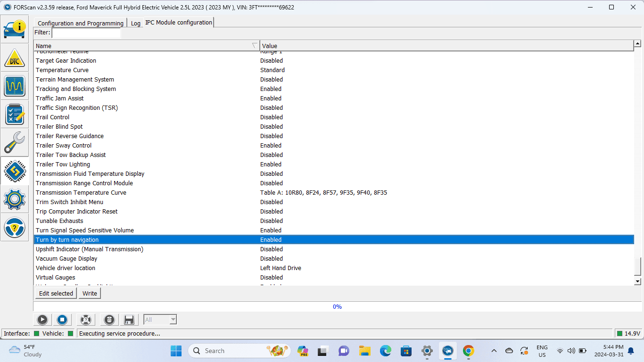644x362 pixels.
Task: Click the lifebuoy restore icon
Action: (85, 320)
